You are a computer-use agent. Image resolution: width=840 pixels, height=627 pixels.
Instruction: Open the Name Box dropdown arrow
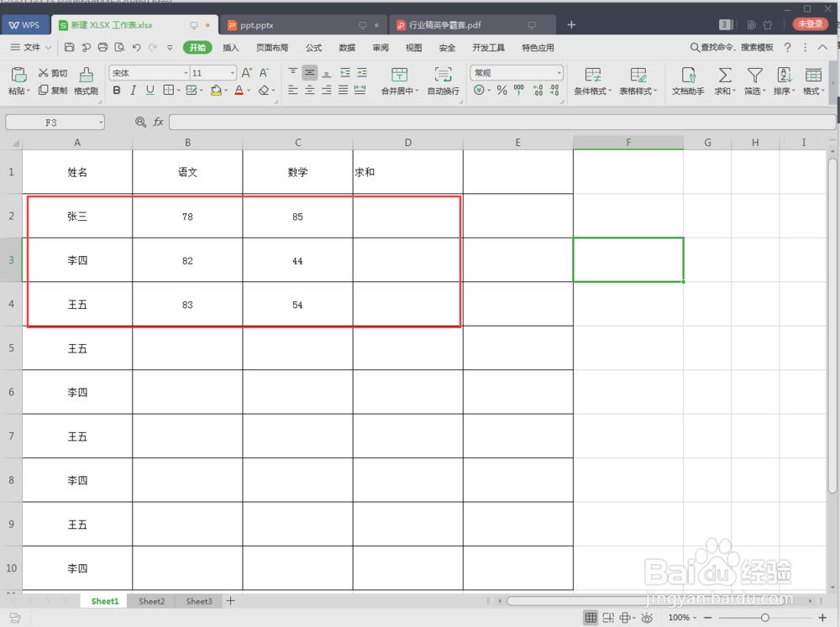(x=101, y=123)
